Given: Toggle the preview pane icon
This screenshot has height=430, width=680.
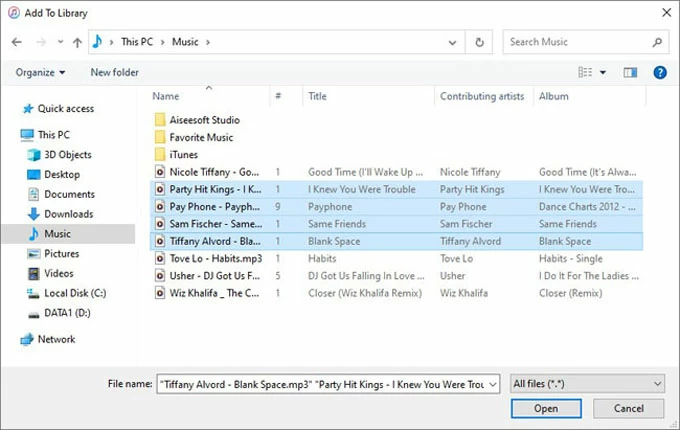Looking at the screenshot, I should pos(630,72).
